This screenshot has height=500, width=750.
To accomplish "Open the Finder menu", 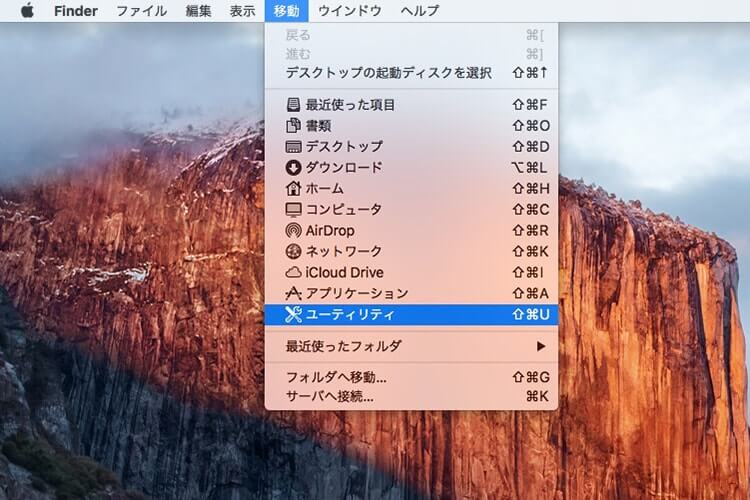I will click(x=76, y=11).
